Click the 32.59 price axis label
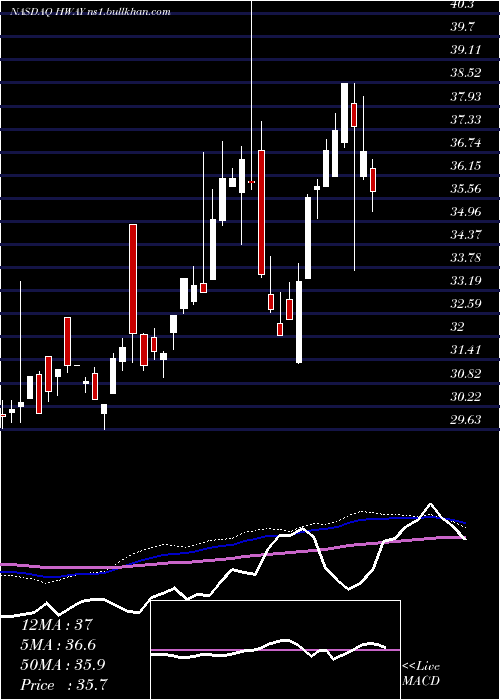This screenshot has width=500, height=700. pos(466,304)
